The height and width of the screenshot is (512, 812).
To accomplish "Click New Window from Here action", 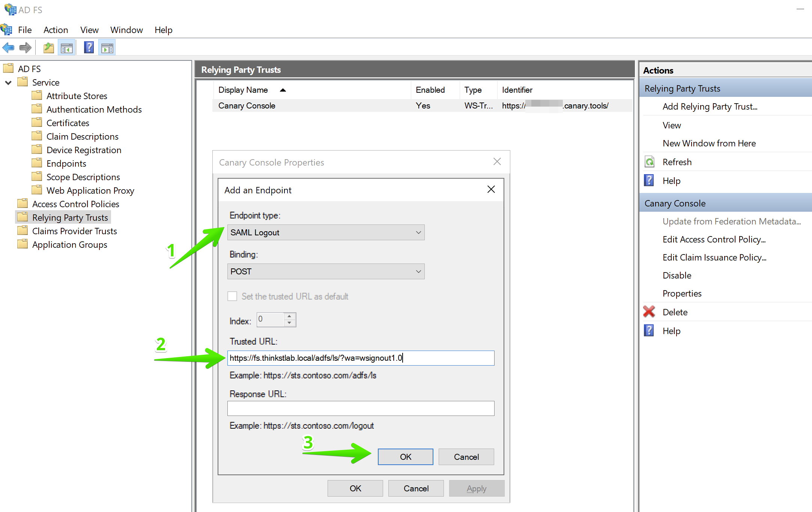I will [x=709, y=143].
